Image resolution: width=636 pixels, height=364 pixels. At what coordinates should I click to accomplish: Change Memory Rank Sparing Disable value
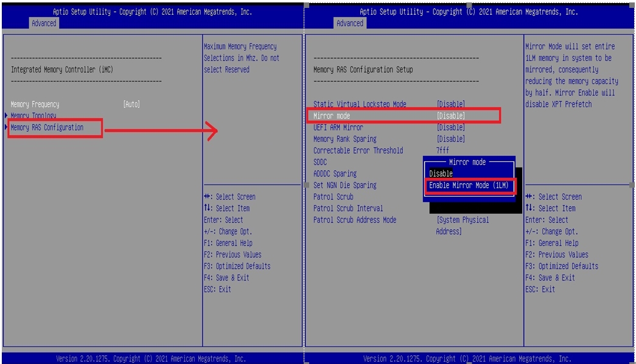point(450,139)
